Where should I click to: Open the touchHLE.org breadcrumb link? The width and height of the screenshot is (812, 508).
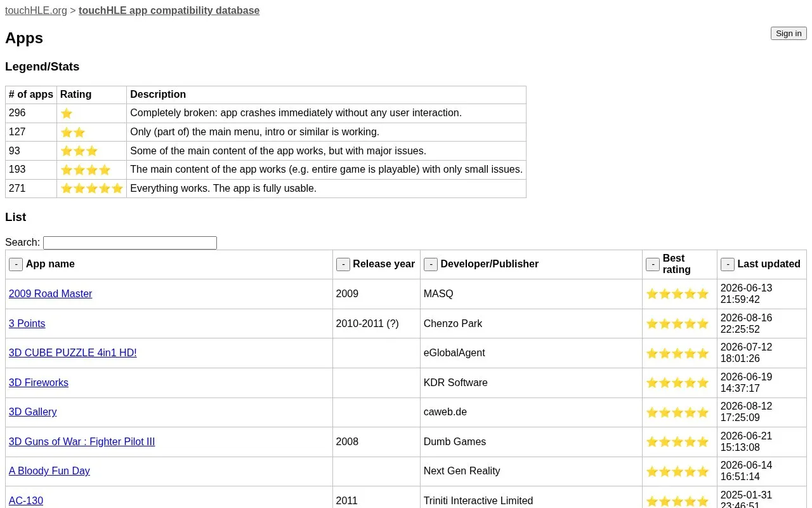coord(36,11)
